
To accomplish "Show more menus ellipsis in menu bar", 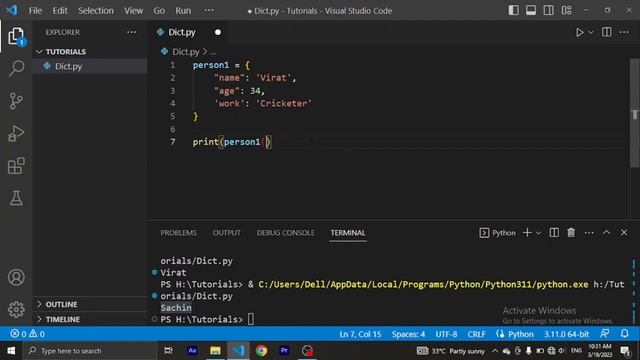I will tap(209, 11).
